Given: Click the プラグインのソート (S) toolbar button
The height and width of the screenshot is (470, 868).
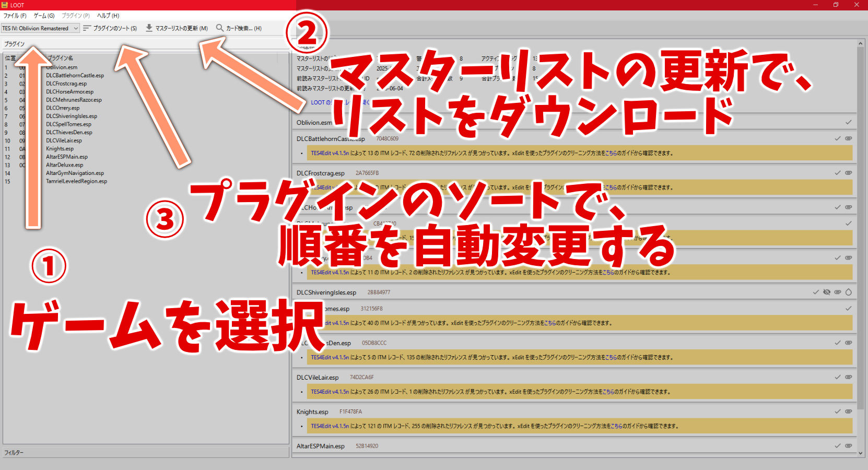Looking at the screenshot, I should coord(110,28).
